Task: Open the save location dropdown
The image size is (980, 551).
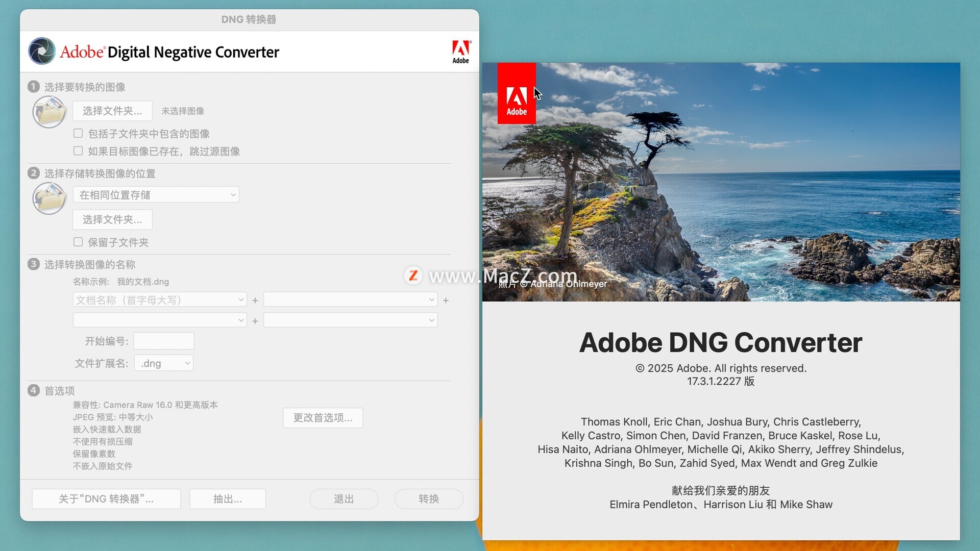Action: (156, 195)
